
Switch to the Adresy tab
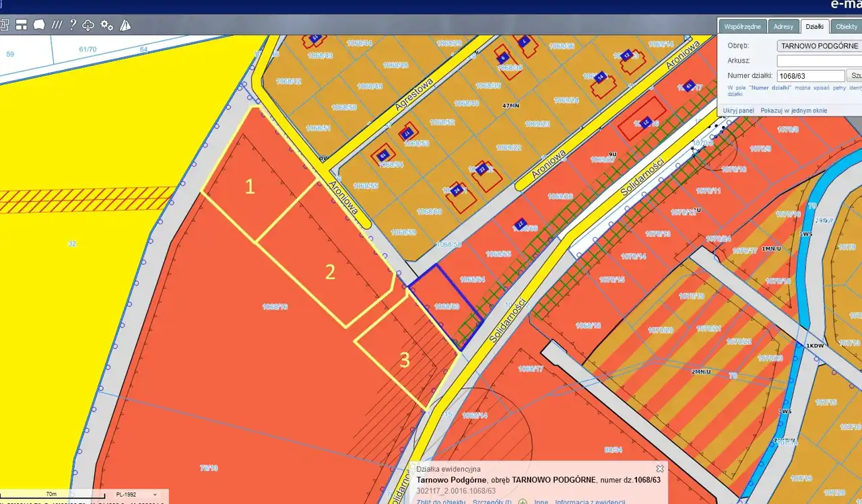click(783, 26)
